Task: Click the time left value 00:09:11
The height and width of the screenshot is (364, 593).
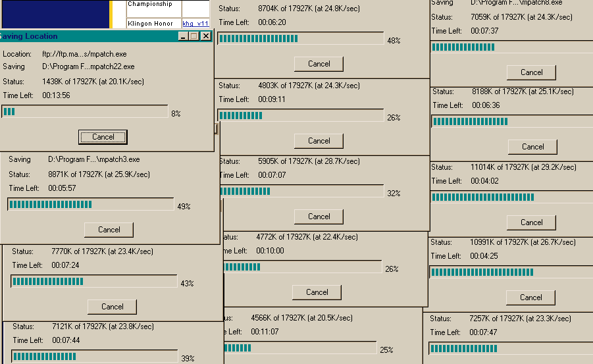Action: coord(272,99)
